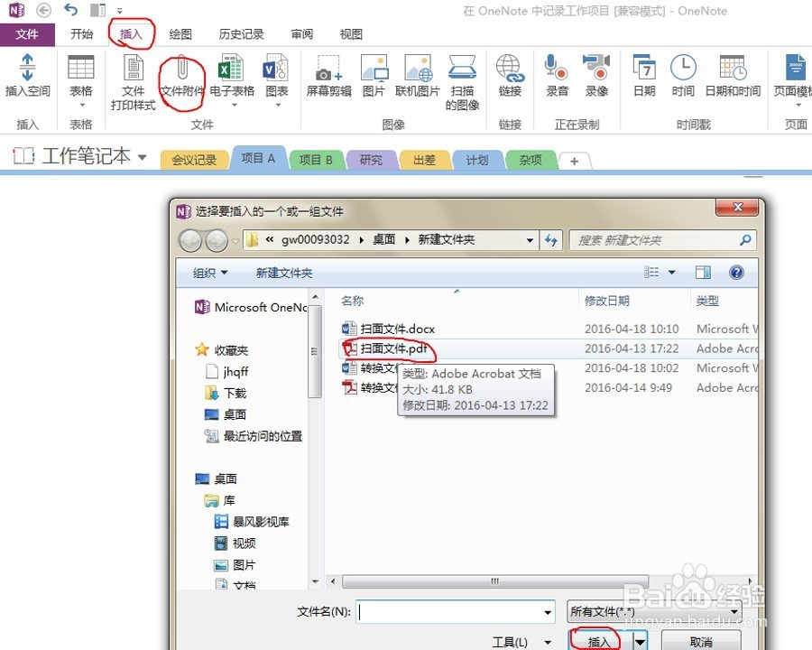This screenshot has width=812, height=650.
Task: Switch to the 审阅 ribbon tab
Action: pyautogui.click(x=301, y=34)
